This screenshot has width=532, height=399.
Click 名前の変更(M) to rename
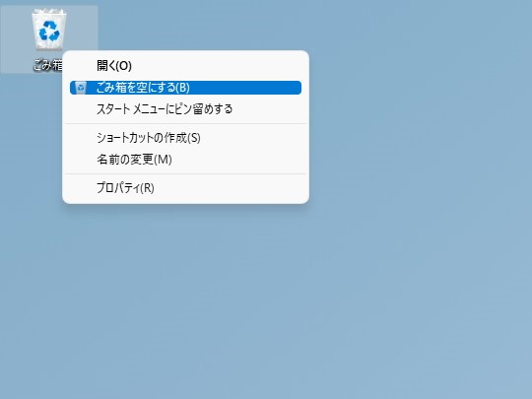coord(185,160)
